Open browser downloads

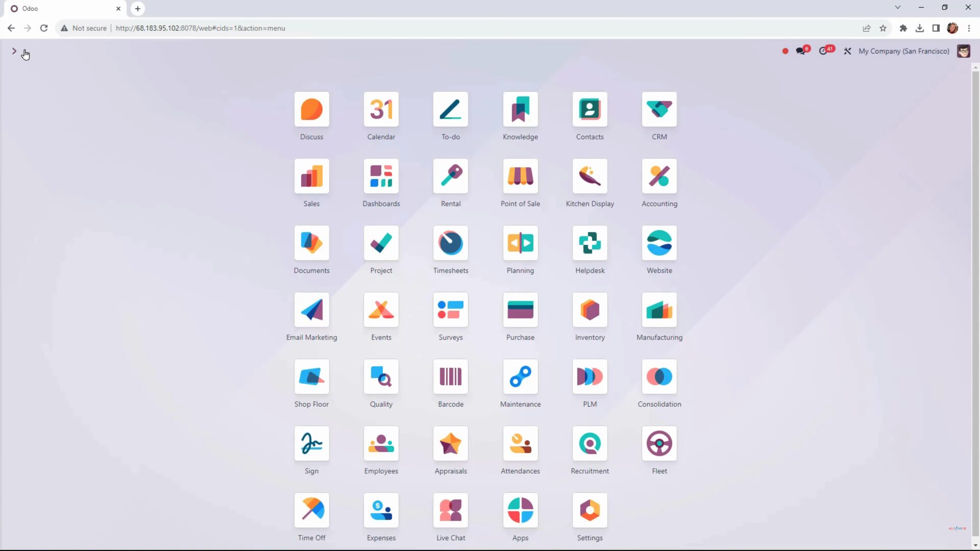pos(919,28)
